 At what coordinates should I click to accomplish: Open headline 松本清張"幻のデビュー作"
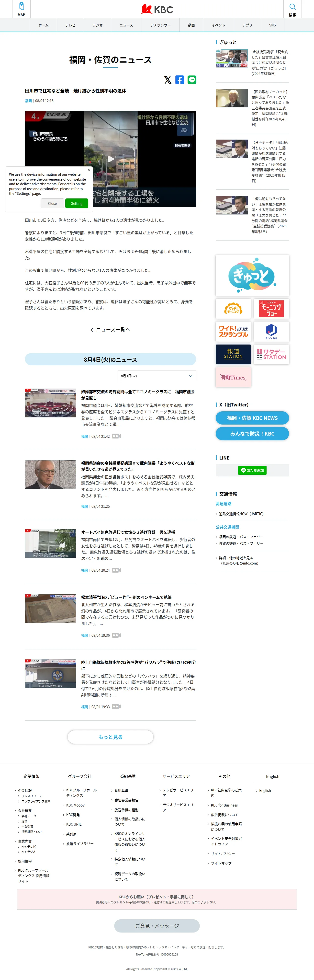click(126, 597)
